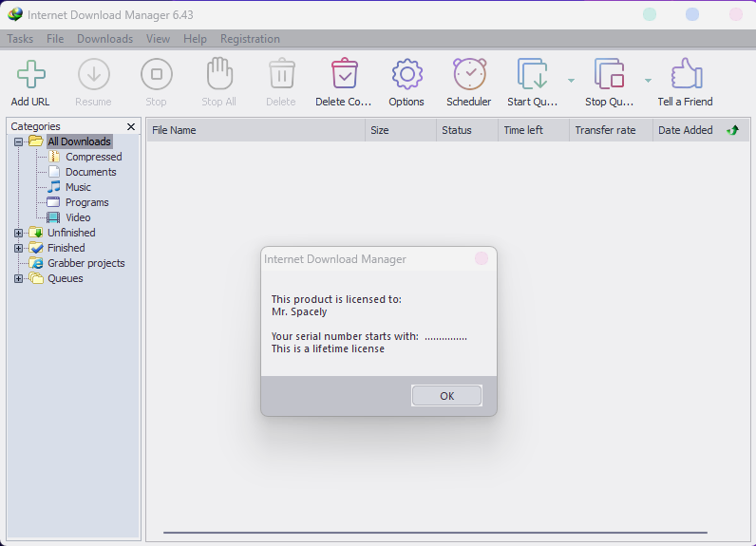Click the Delete Completed icon

coord(344,73)
